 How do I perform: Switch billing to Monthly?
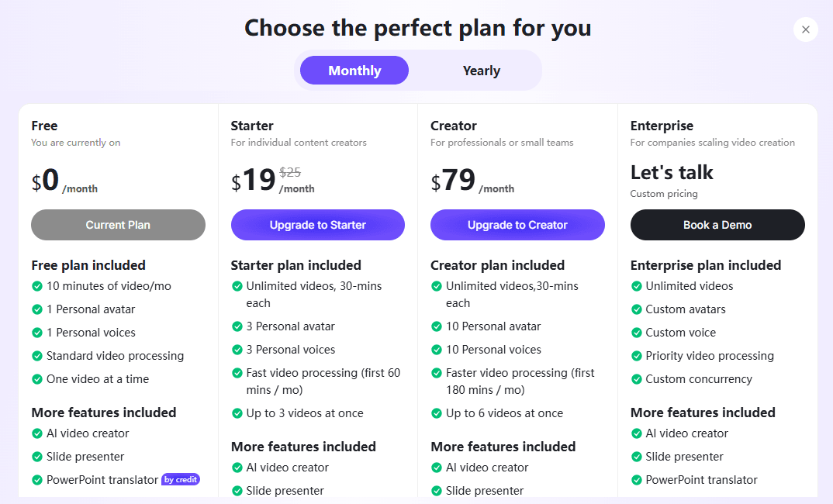pyautogui.click(x=354, y=71)
